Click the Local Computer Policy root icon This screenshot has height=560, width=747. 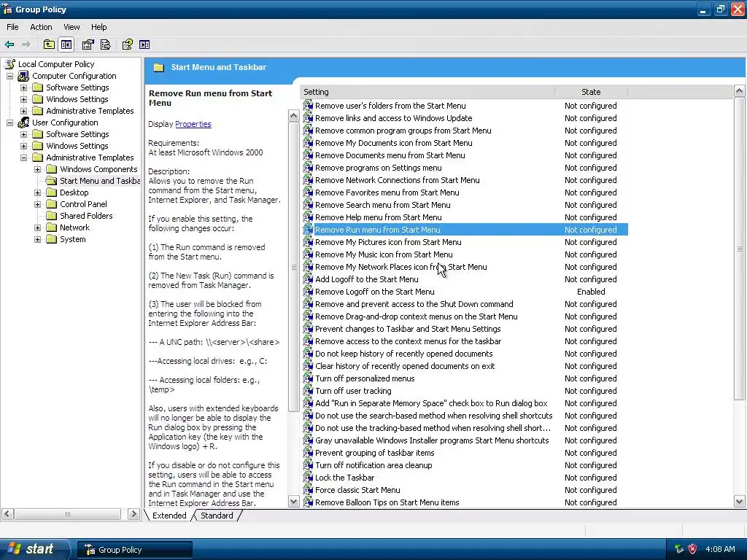point(9,64)
